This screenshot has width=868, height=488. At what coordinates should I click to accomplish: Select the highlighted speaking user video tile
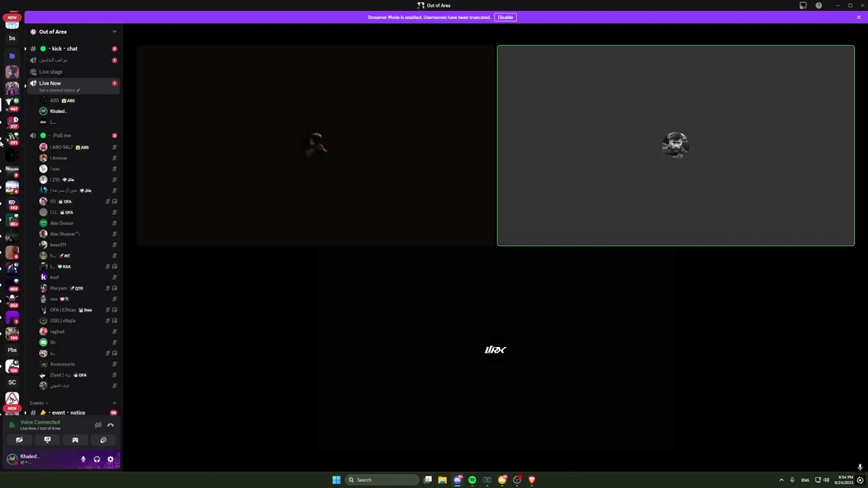coord(675,145)
